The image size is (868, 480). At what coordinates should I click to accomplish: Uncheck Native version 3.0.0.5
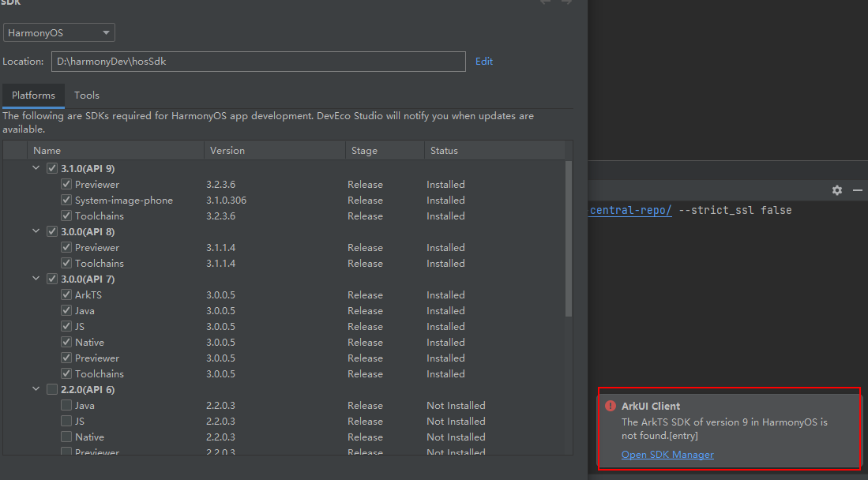click(66, 342)
